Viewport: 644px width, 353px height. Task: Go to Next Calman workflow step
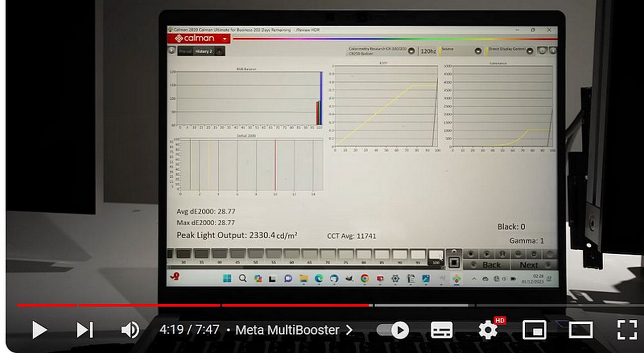point(533,264)
